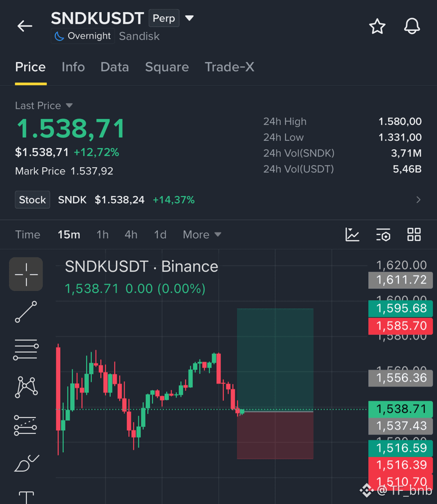Screen dimensions: 437x504
Task: Expand the SNDKUSDT Perp pair dropdown arrow
Action: [189, 18]
